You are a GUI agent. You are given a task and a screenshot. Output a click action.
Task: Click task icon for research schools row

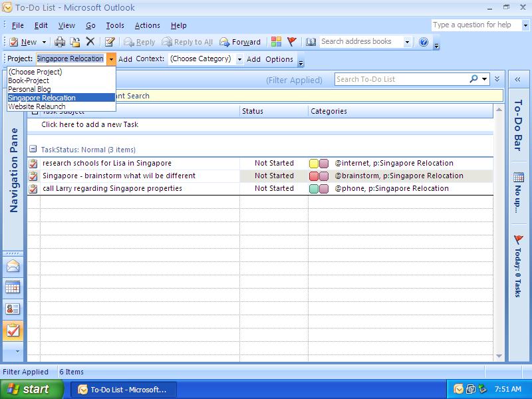click(33, 164)
